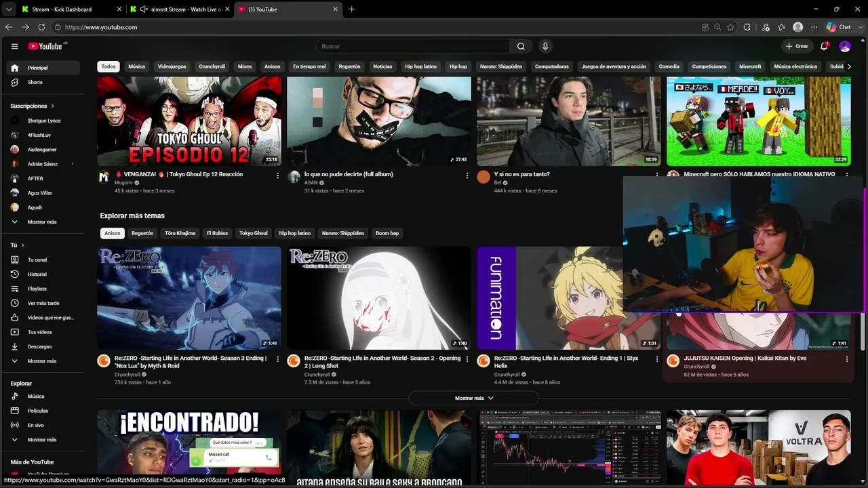Open options for Re:ZERO Season 3 Ending video
868x488 pixels.
click(x=277, y=359)
